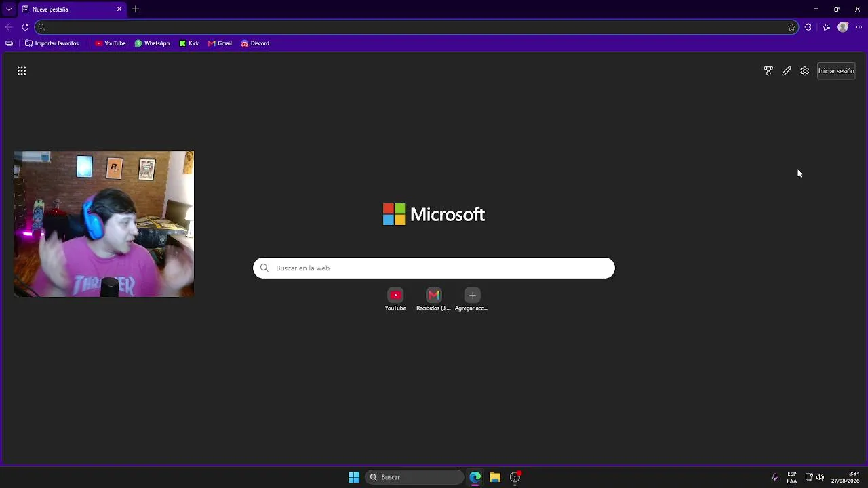The width and height of the screenshot is (868, 488).
Task: Open the Gmail bookmark
Action: click(220, 43)
